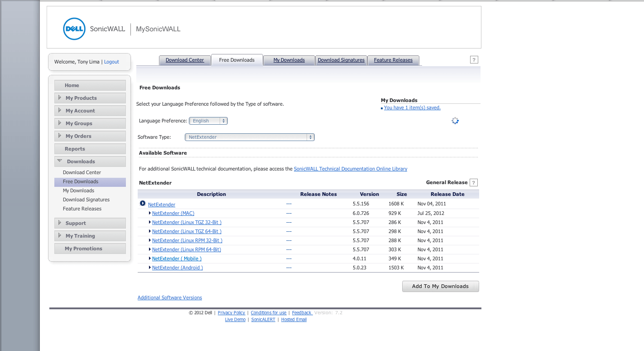The image size is (644, 351).
Task: Click Add To My Downloads button
Action: pyautogui.click(x=440, y=286)
